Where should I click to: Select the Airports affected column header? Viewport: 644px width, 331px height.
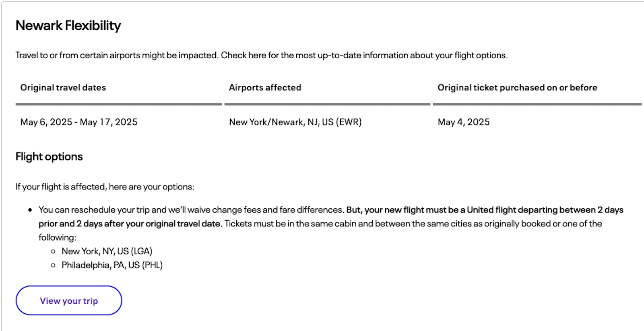pos(265,88)
